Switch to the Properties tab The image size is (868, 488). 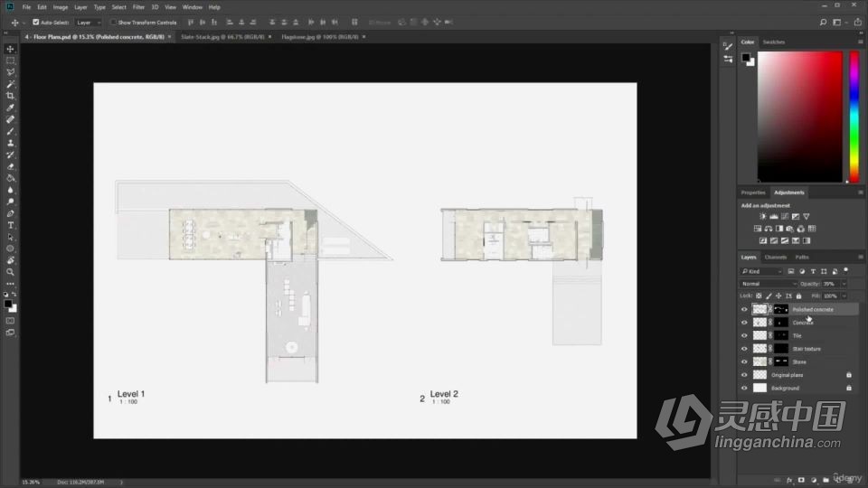(x=753, y=192)
